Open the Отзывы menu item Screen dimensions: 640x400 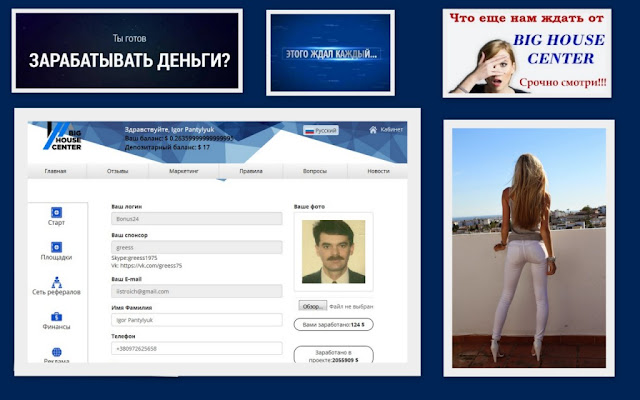pos(118,171)
